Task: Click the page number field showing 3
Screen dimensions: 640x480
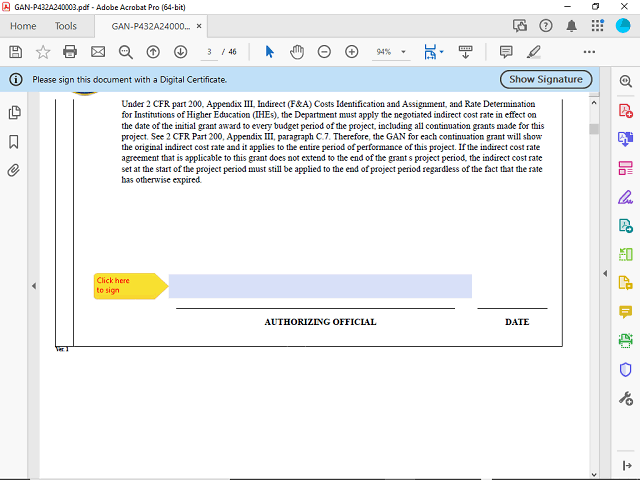Action: tap(209, 52)
